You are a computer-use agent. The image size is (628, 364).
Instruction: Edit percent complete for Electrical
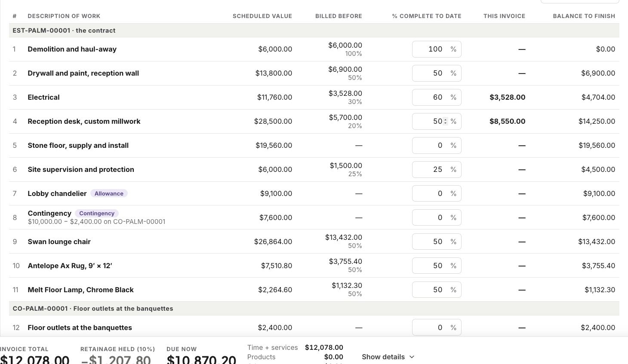coord(437,97)
